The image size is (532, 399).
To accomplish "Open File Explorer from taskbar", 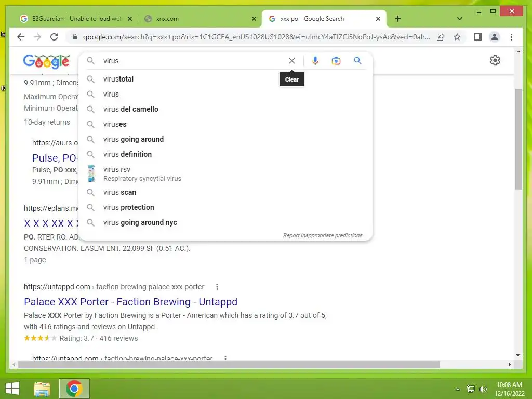I will 42,389.
